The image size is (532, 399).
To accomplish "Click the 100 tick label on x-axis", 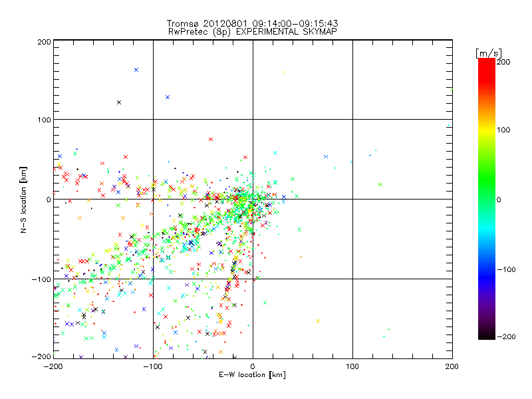I will click(352, 366).
